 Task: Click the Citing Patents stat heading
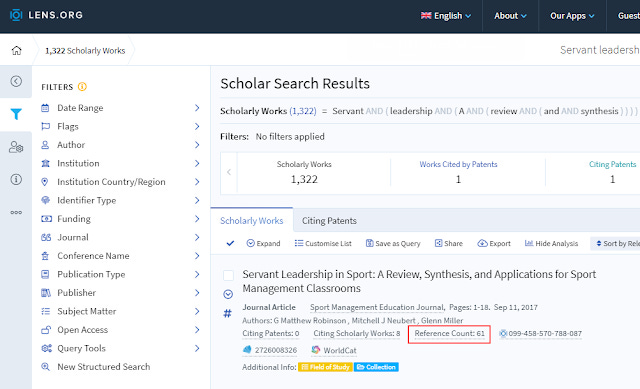(x=612, y=164)
